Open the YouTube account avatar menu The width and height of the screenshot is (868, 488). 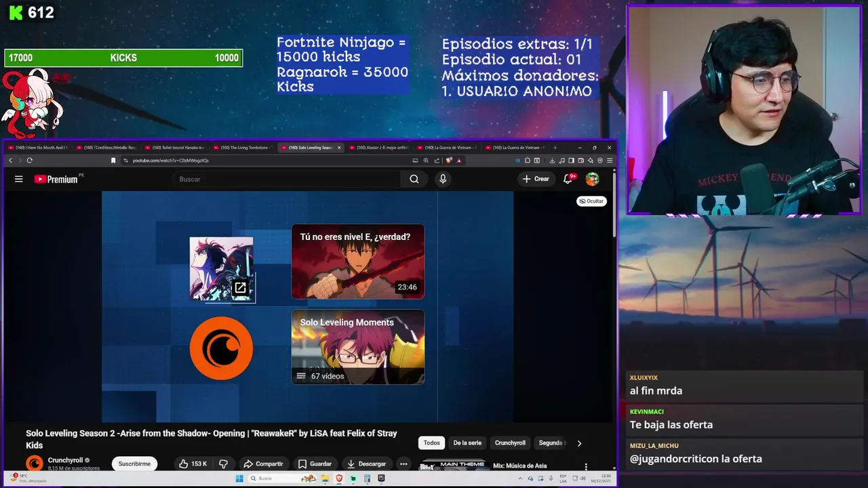pos(593,179)
